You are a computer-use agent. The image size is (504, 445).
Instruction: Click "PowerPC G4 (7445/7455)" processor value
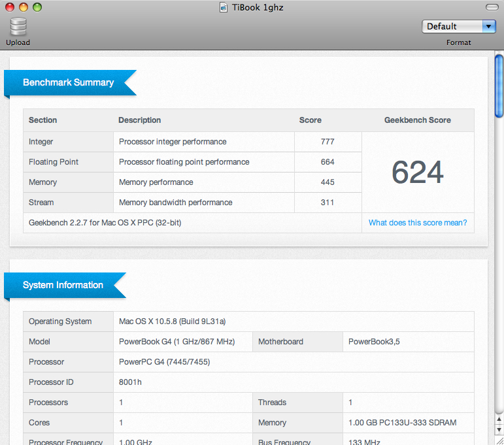click(164, 362)
